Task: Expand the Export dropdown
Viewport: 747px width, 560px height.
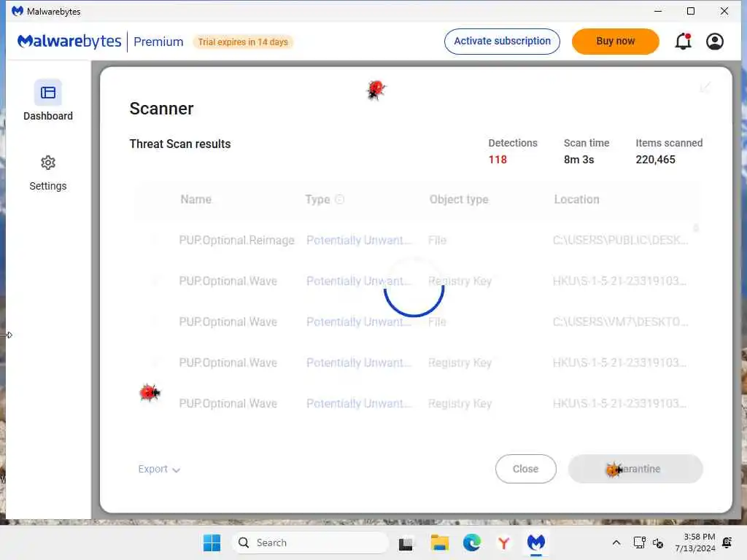Action: point(159,469)
